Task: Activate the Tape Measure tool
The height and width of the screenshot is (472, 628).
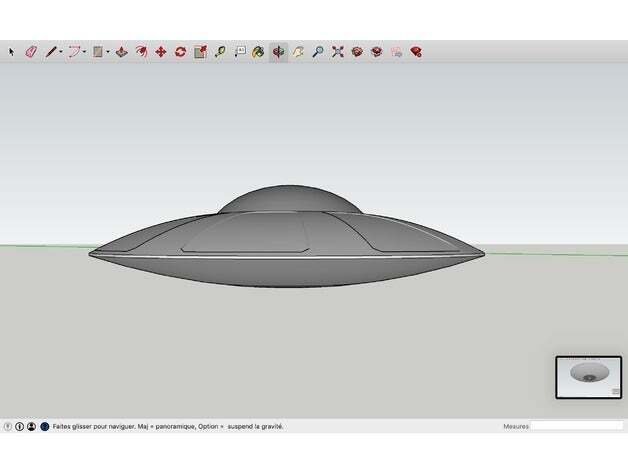Action: point(220,51)
